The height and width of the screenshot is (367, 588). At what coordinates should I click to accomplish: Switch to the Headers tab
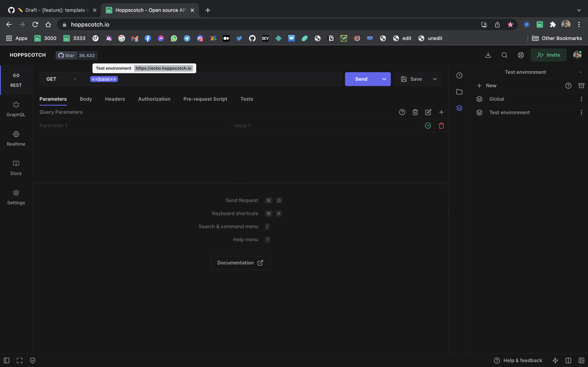point(115,99)
